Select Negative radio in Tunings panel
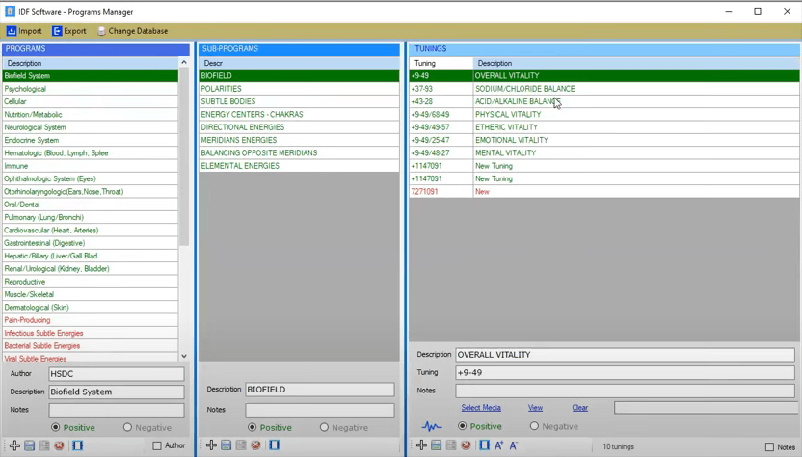The image size is (802, 457). click(x=534, y=427)
